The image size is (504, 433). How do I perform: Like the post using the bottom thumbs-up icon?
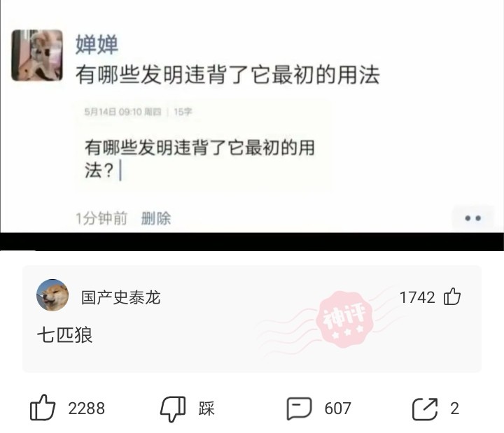pyautogui.click(x=43, y=408)
